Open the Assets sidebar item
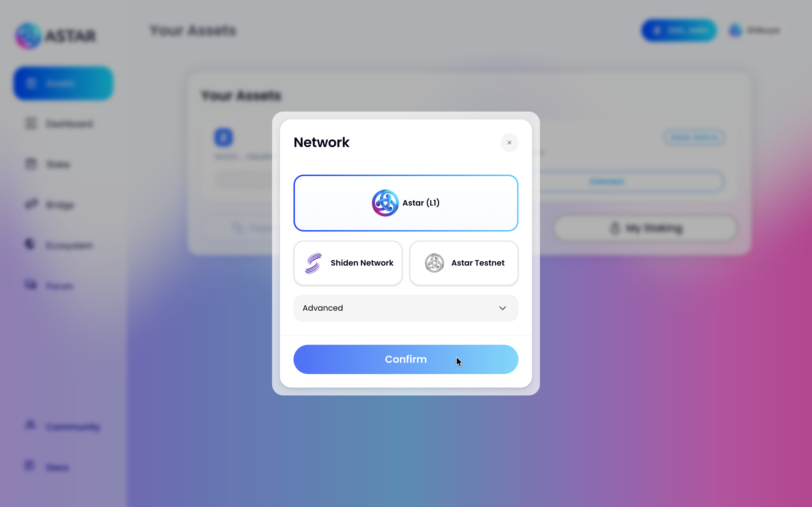812x507 pixels. coord(63,83)
